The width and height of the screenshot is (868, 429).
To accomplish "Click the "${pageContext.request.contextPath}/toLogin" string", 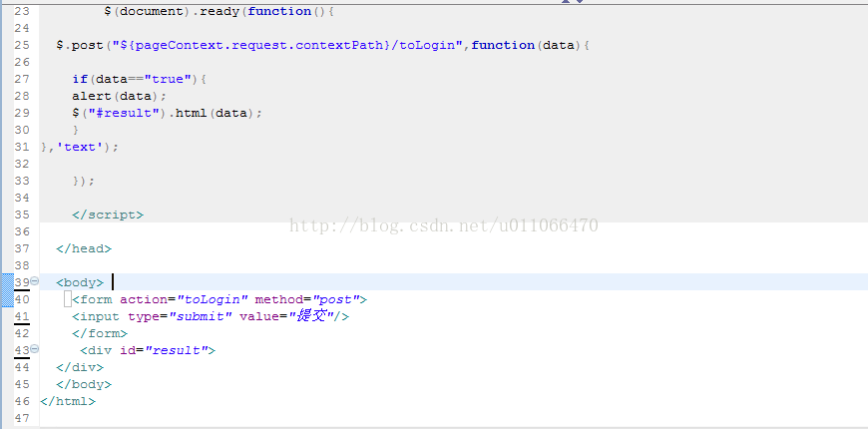I will coord(287,45).
